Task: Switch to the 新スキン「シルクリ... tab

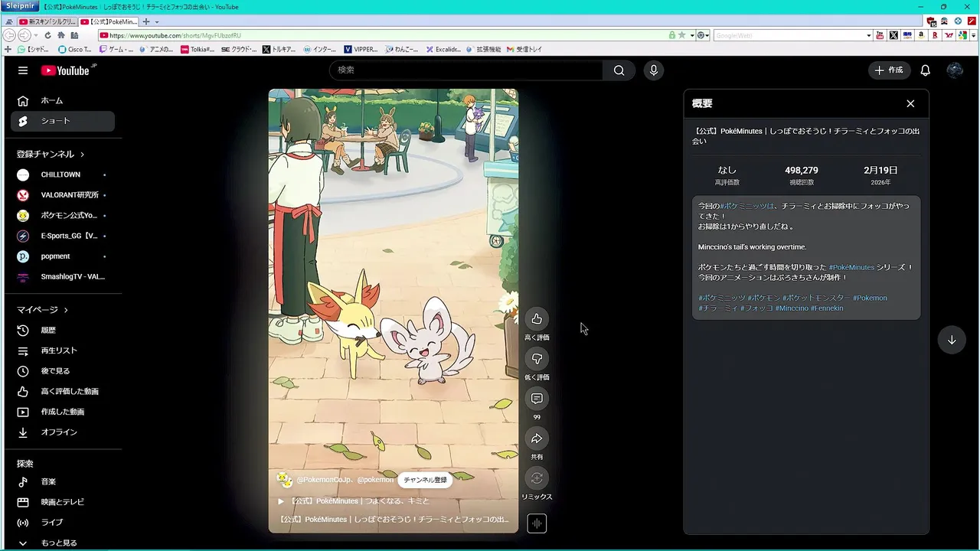Action: (47, 21)
